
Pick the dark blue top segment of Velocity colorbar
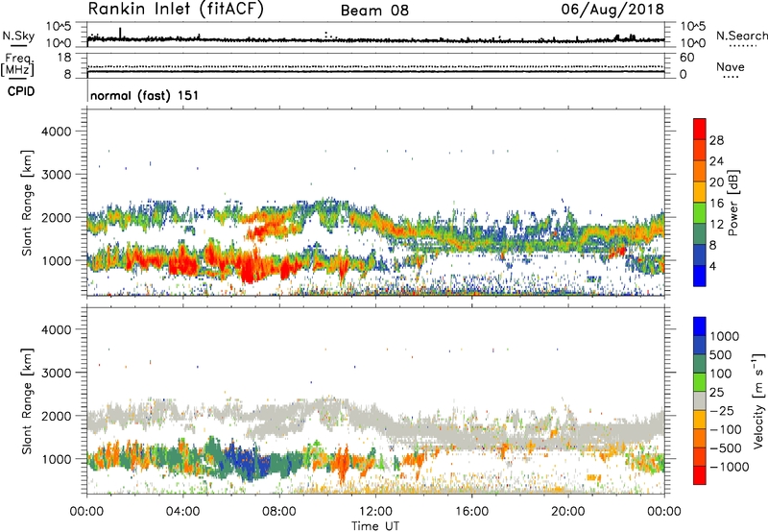click(700, 326)
